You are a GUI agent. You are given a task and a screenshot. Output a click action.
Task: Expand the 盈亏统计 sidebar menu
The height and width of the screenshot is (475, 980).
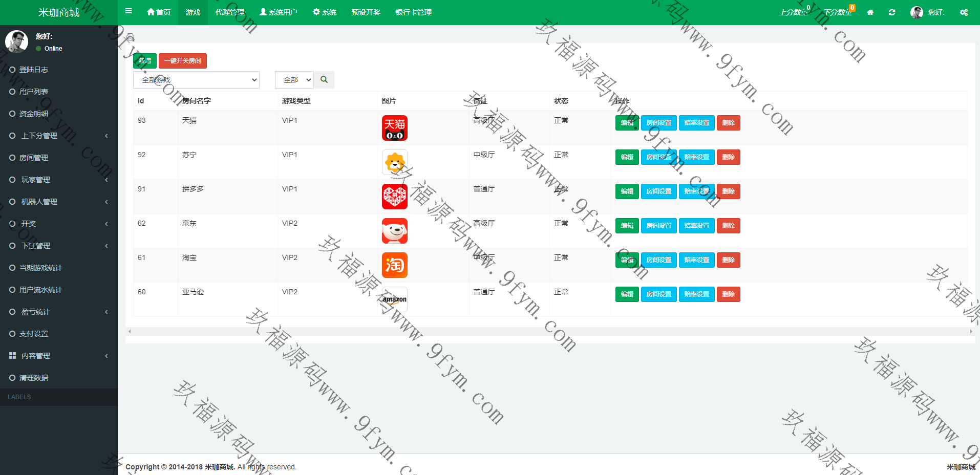pyautogui.click(x=59, y=312)
